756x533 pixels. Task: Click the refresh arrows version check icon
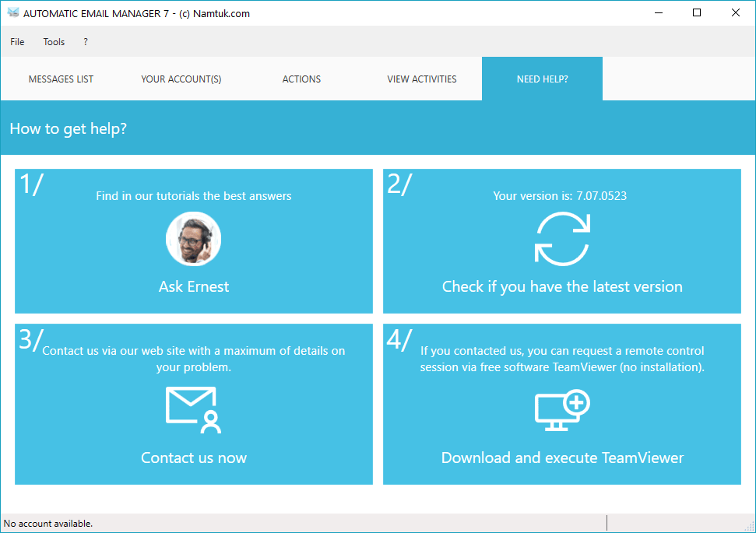(562, 239)
